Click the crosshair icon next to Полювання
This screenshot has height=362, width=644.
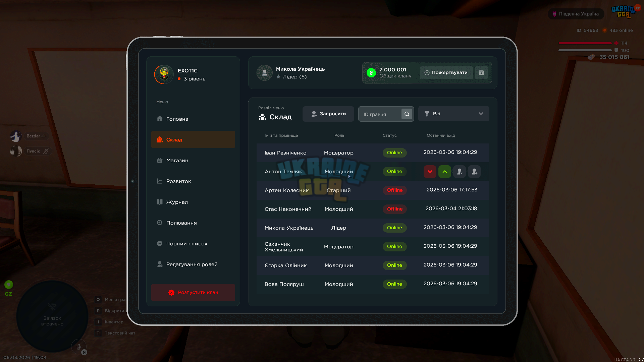pos(160,223)
